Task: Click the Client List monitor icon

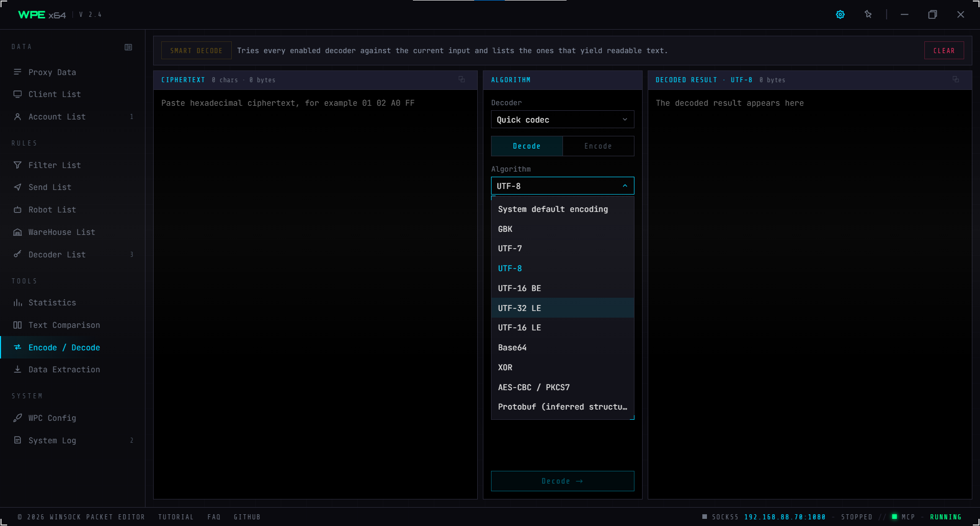Action: 17,94
